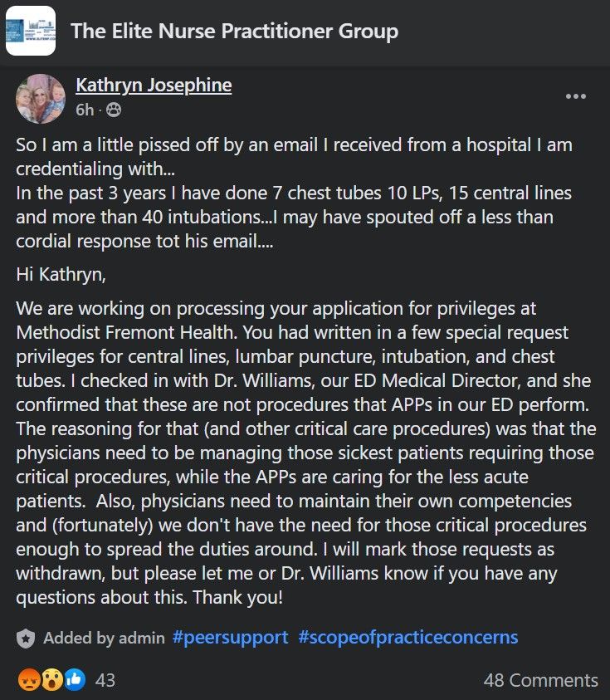Click the wow reaction emoji icon
Viewport: 610px width, 700px height.
[x=52, y=680]
